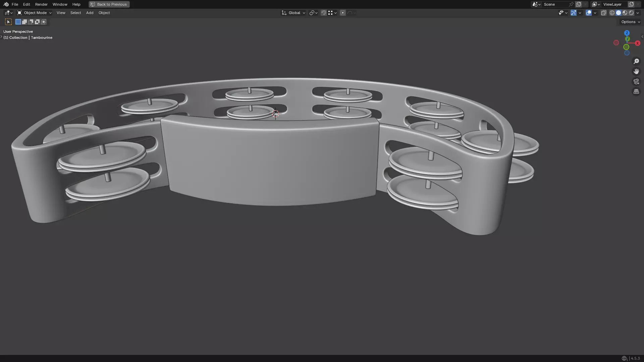Select wireframe viewport shading
The image size is (644, 362).
tap(612, 13)
